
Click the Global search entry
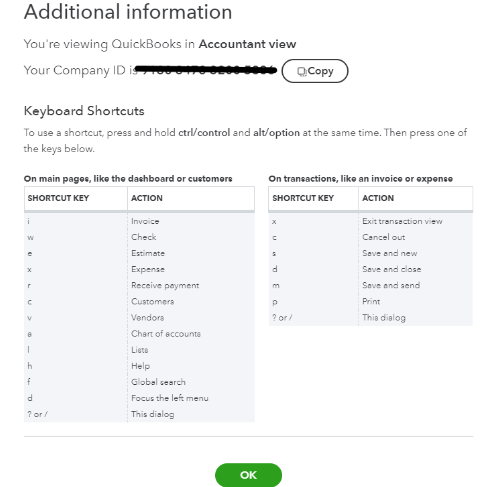[x=158, y=382]
